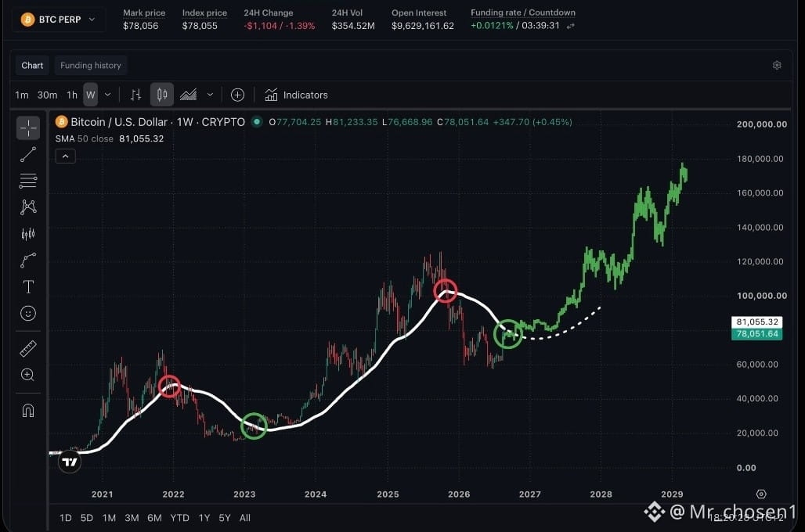This screenshot has width=805, height=532.
Task: Click the 24H Change value
Action: point(280,26)
